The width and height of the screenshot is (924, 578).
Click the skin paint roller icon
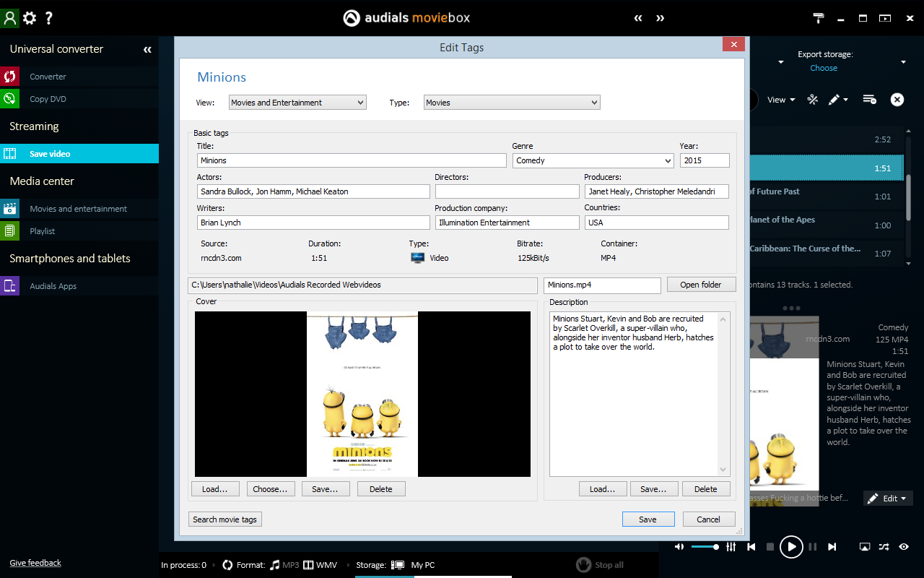[819, 18]
